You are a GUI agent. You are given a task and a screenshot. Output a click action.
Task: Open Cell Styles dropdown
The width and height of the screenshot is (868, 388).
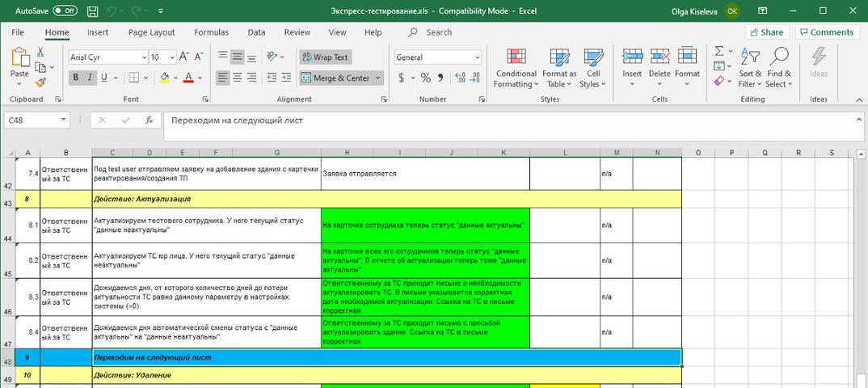pyautogui.click(x=593, y=69)
